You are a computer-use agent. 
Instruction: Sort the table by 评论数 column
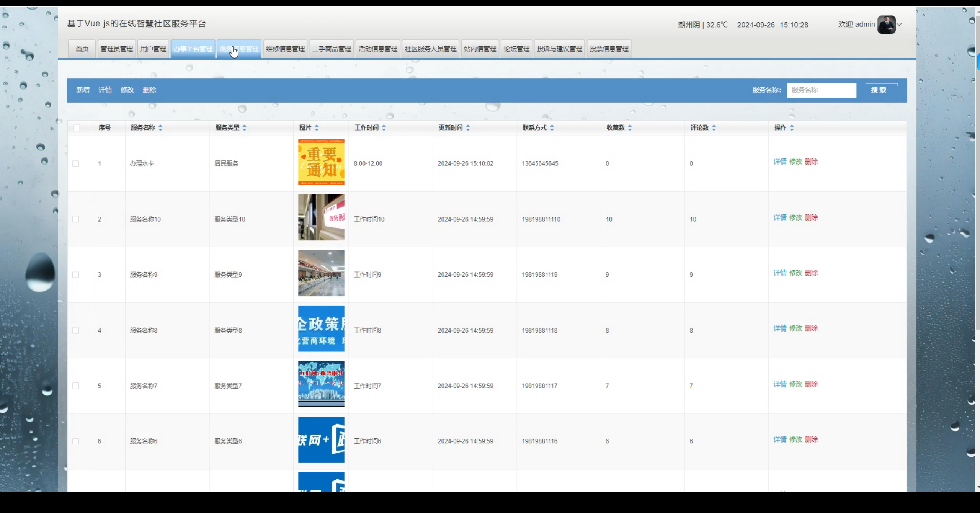714,127
